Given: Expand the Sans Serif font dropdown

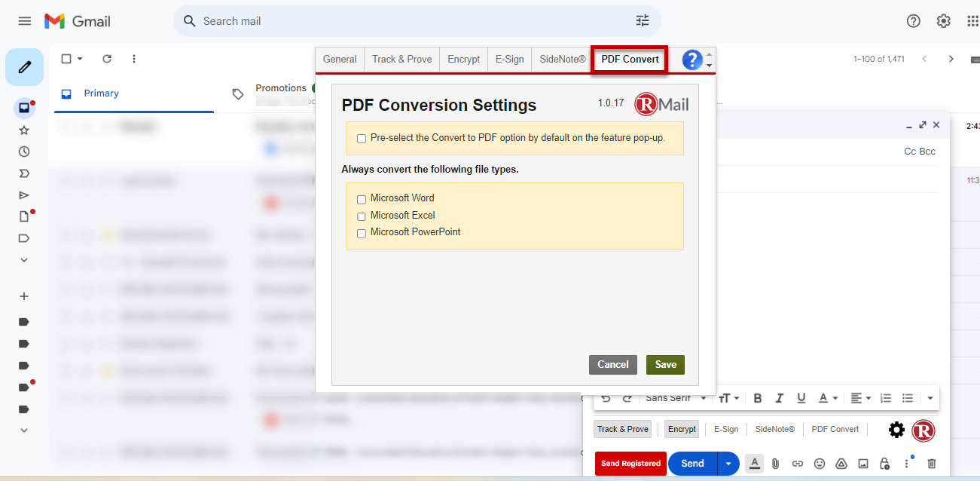Looking at the screenshot, I should point(676,398).
